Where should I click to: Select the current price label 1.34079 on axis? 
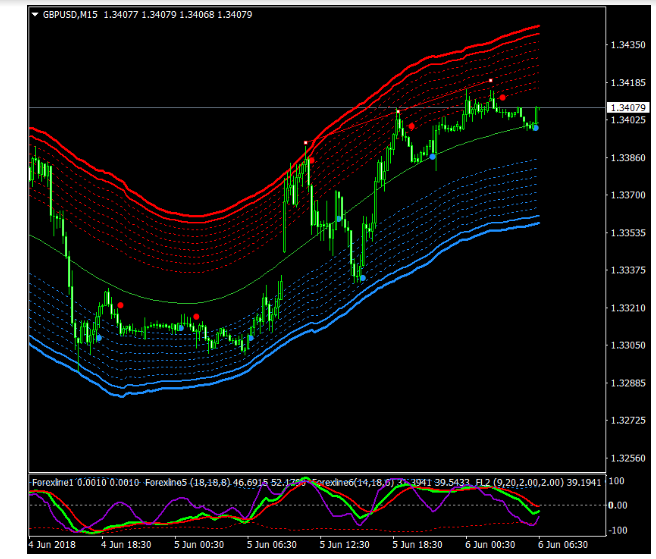coord(628,108)
